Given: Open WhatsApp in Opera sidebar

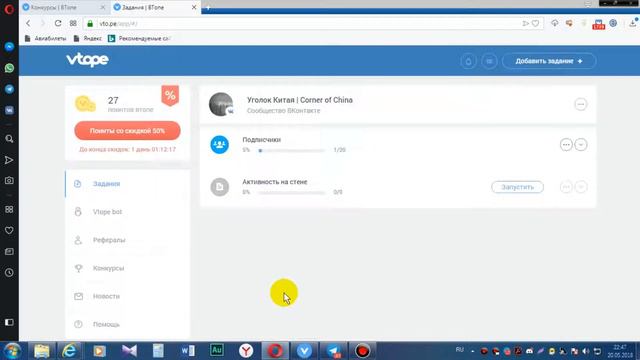Looking at the screenshot, I should tap(9, 68).
